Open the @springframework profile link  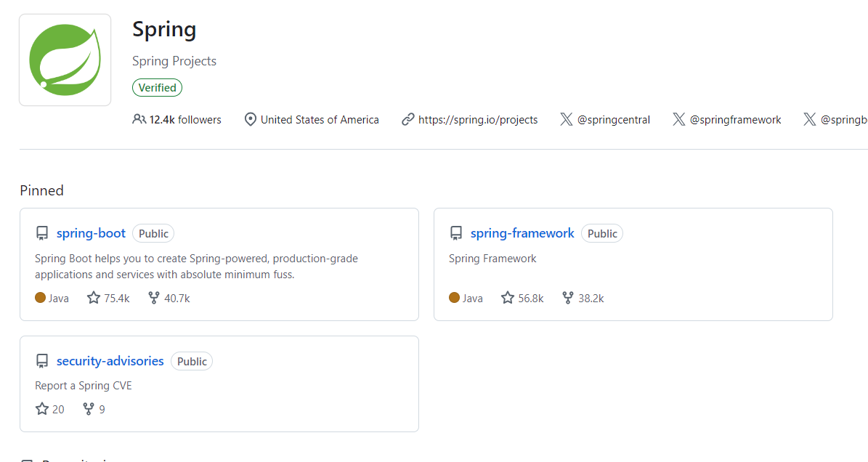tap(735, 120)
